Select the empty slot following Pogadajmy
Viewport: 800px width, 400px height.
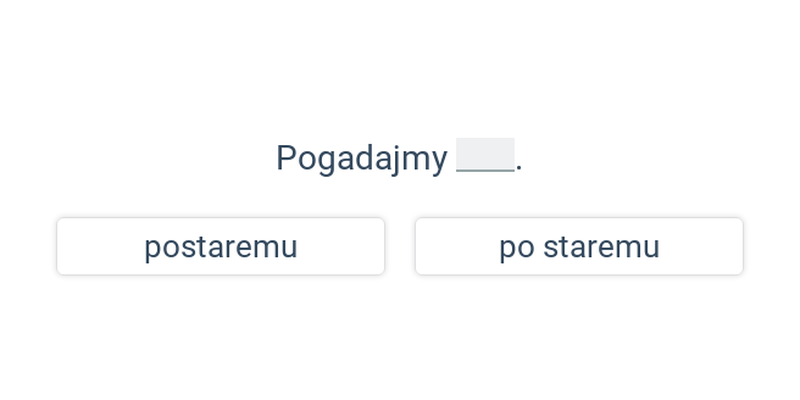click(x=485, y=155)
